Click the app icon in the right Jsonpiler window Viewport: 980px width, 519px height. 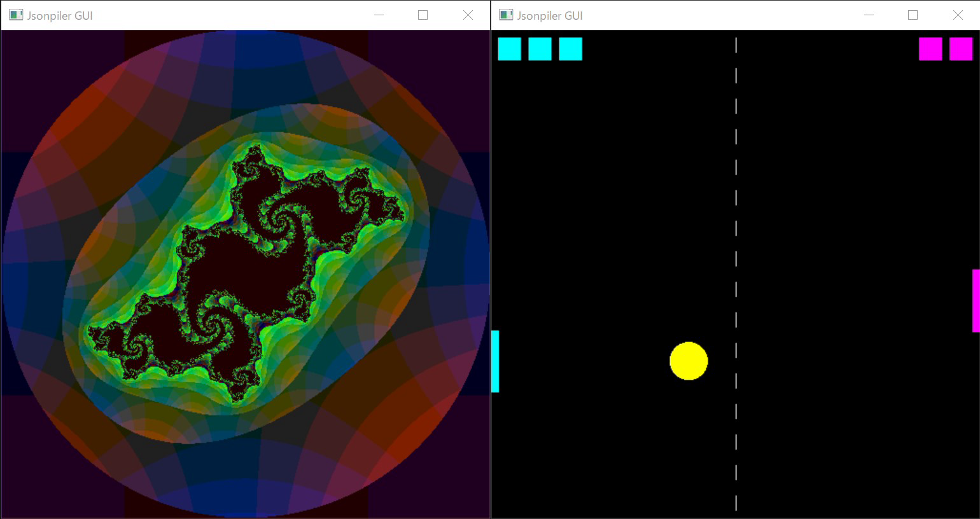click(x=506, y=15)
